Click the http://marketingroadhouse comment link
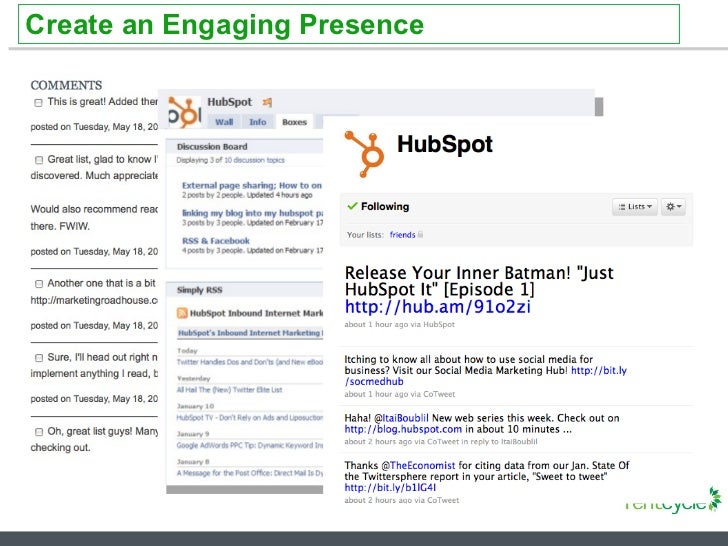Viewport: 728px width, 546px height. click(x=94, y=300)
